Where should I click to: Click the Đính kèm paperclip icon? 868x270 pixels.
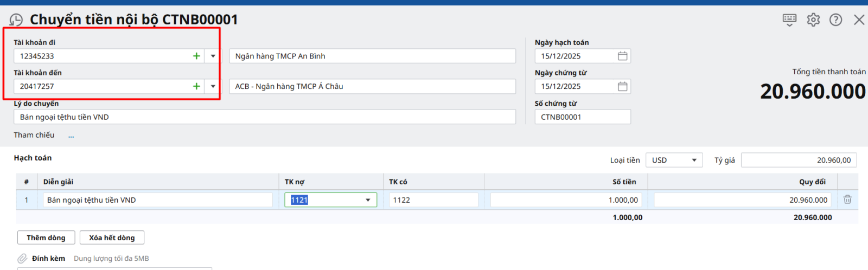[x=22, y=259]
